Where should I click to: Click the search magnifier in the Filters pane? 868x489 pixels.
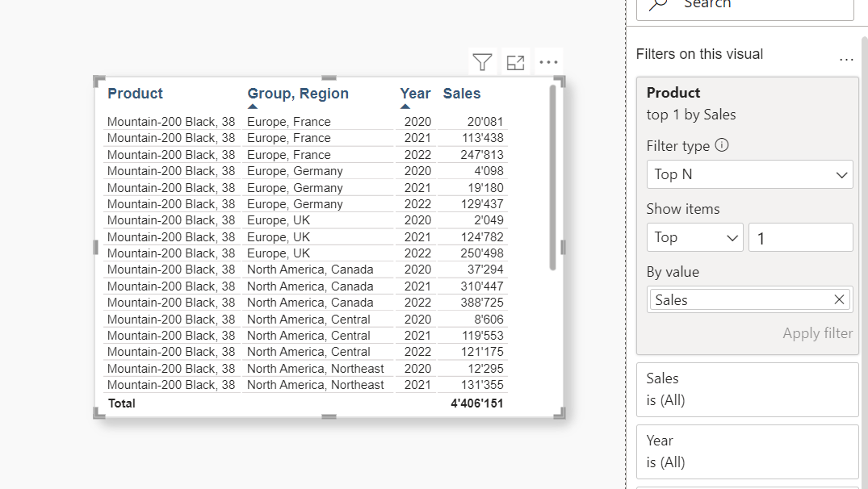click(657, 4)
